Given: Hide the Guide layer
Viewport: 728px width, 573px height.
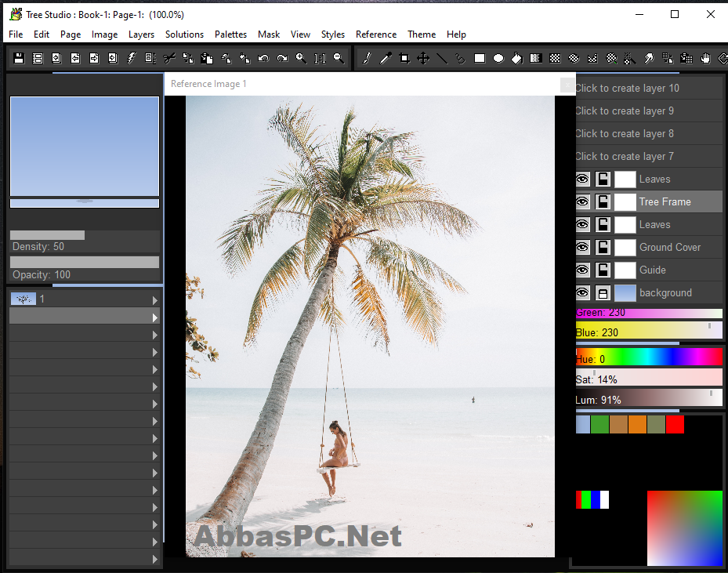Looking at the screenshot, I should (x=582, y=270).
